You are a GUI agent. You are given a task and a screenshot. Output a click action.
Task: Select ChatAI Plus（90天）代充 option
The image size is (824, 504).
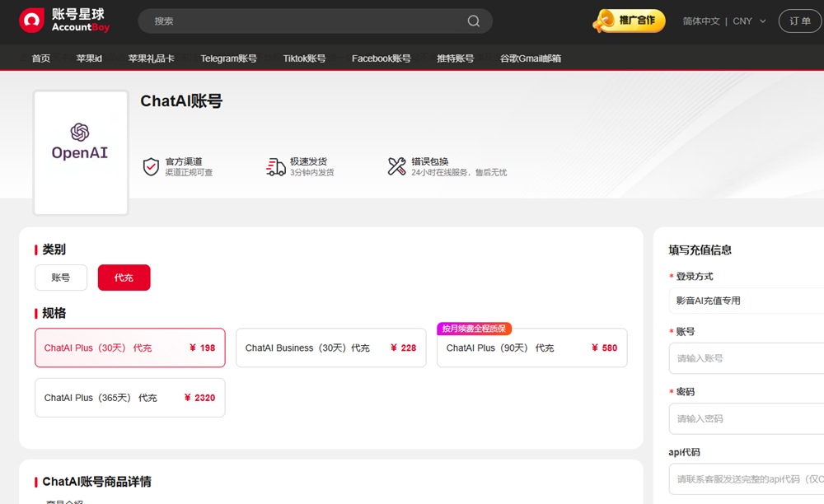531,348
